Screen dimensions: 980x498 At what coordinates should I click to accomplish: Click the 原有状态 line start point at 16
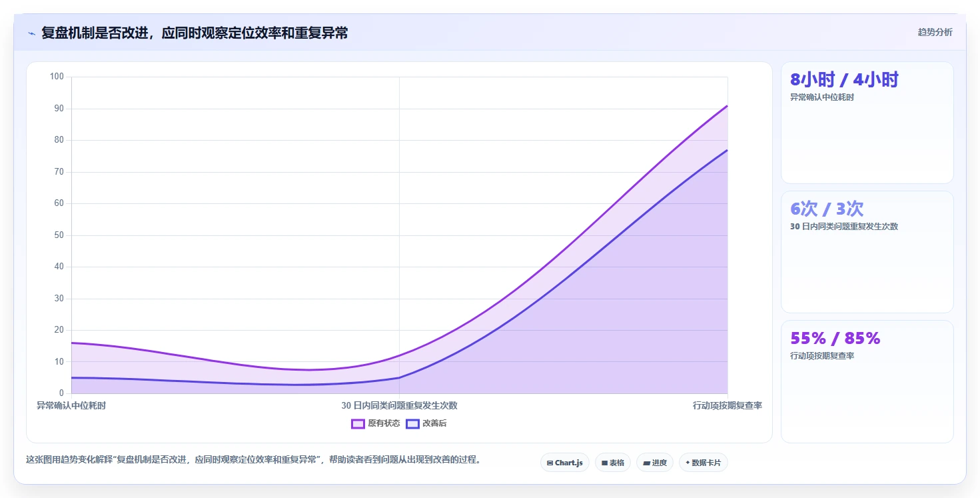pos(72,343)
